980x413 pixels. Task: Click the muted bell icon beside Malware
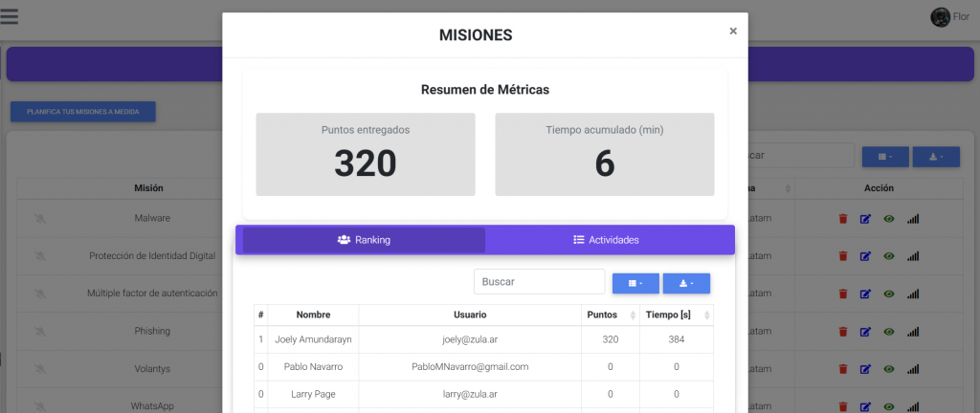tap(39, 218)
